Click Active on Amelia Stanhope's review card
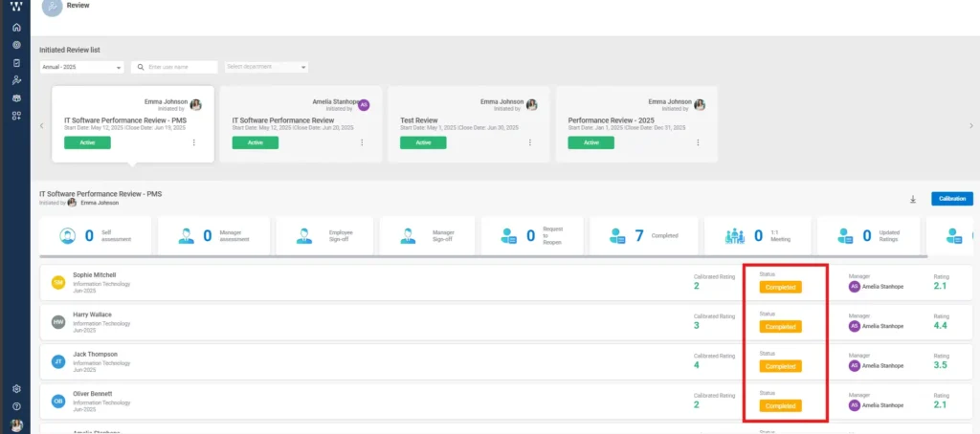Screen dimensions: 980x434 pos(255,143)
